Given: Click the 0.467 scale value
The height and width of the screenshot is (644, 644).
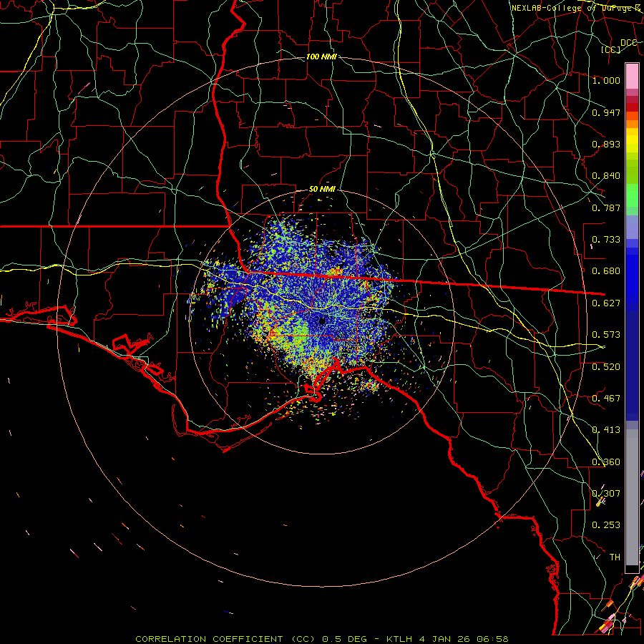Looking at the screenshot, I should pos(606,399).
